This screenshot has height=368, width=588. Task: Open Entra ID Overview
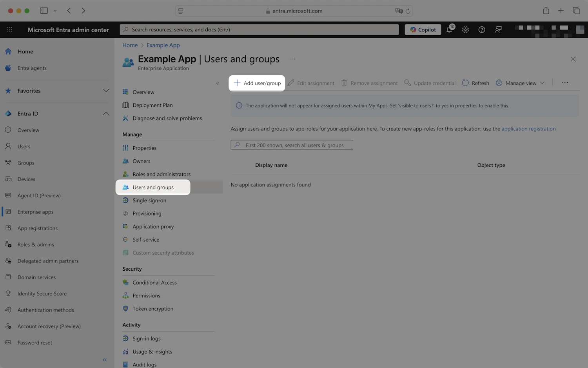click(28, 130)
